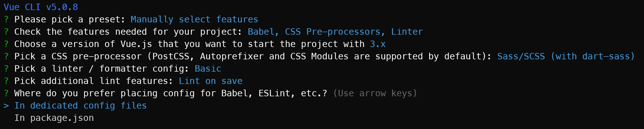Click the "Lint on save" answer
This screenshot has height=129, width=644.
(x=210, y=81)
